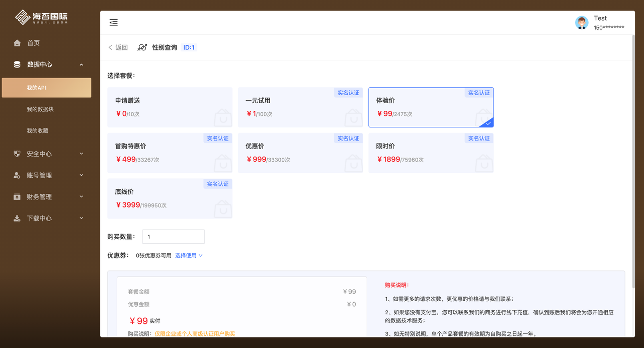
Task: Select the 一元试用 package card
Action: tap(300, 107)
